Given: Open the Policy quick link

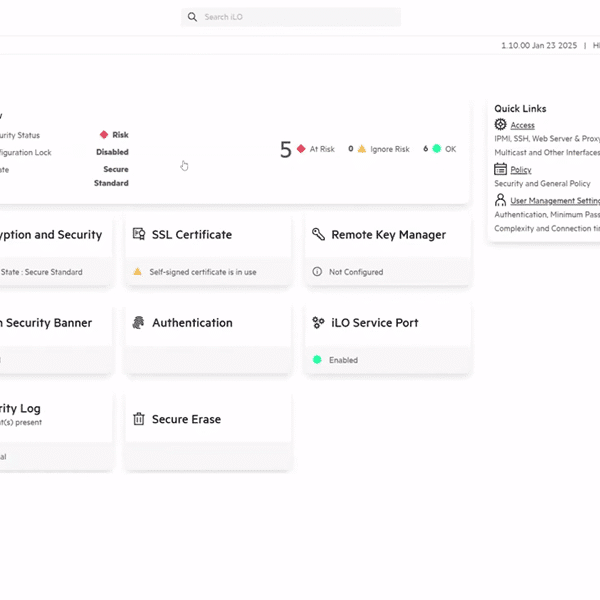Looking at the screenshot, I should click(x=521, y=171).
